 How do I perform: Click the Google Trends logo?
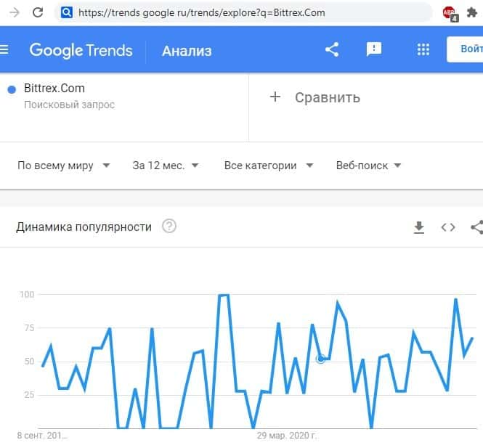(x=81, y=50)
